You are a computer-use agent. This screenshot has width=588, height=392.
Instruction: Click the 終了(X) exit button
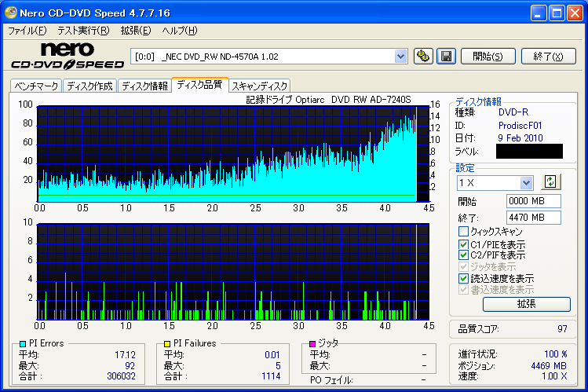tap(548, 57)
